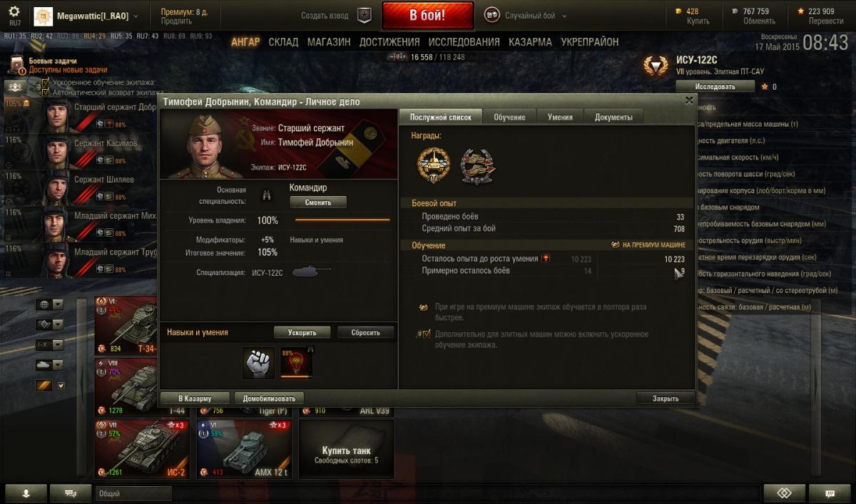This screenshot has height=504, width=856.
Task: Select the Sixth Sense perk in training
Action: coord(296,362)
